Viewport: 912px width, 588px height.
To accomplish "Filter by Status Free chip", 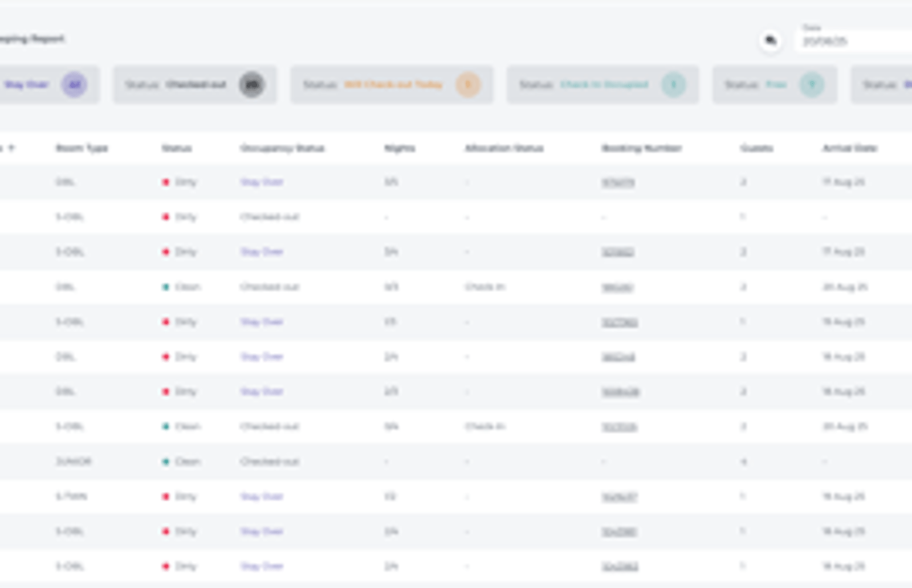I will (775, 84).
